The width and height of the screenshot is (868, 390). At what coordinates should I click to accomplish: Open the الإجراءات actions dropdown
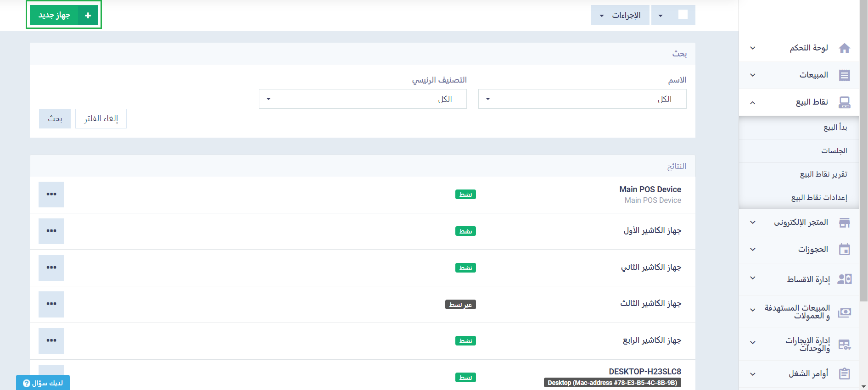click(620, 15)
